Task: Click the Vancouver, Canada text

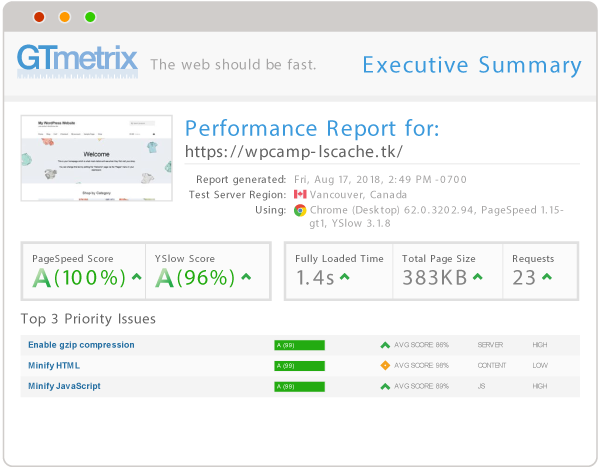Action: click(x=358, y=195)
